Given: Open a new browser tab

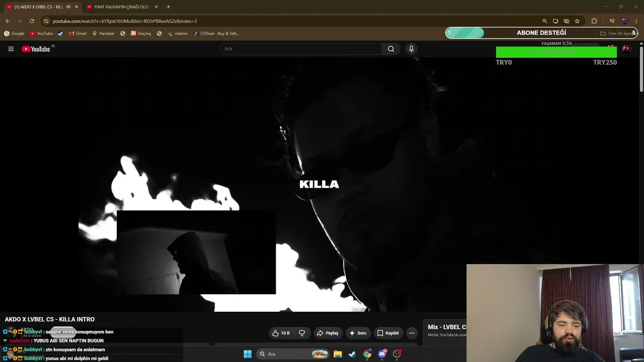Looking at the screenshot, I should (x=168, y=7).
